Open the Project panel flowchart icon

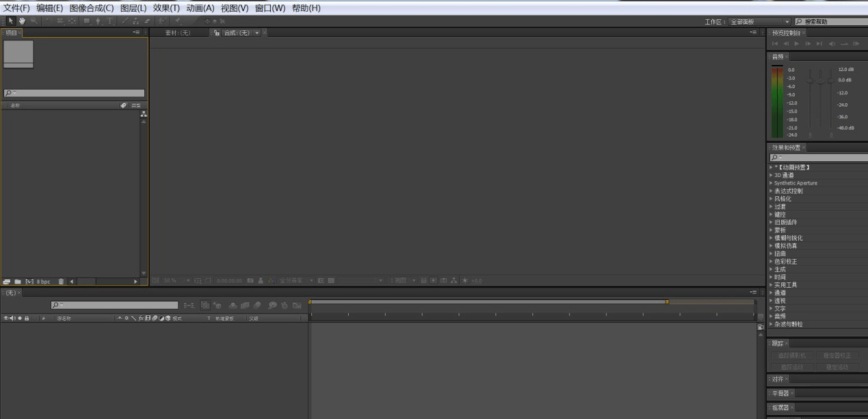coord(144,115)
